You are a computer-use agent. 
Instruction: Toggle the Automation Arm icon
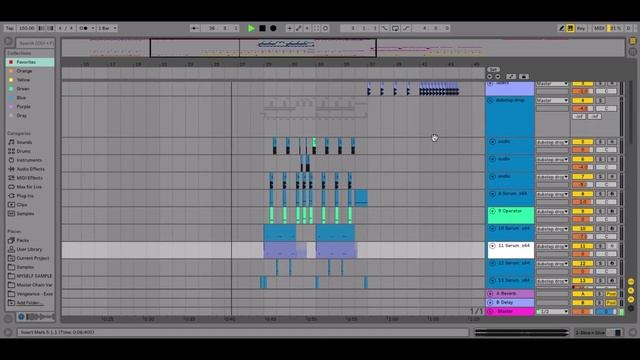pos(298,28)
